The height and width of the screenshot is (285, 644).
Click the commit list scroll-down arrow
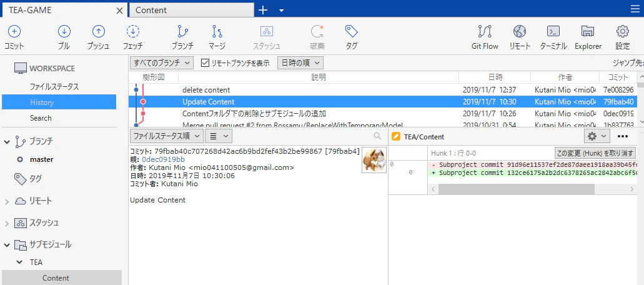pyautogui.click(x=640, y=121)
